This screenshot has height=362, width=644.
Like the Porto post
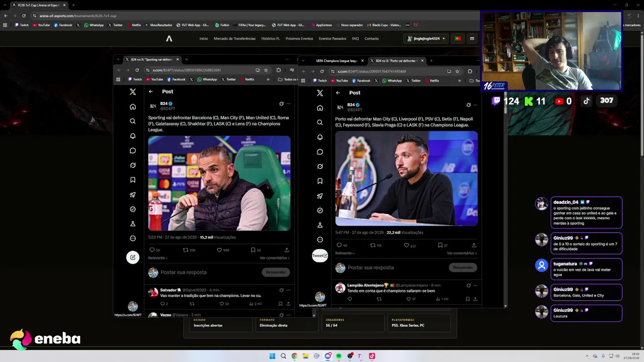(407, 245)
